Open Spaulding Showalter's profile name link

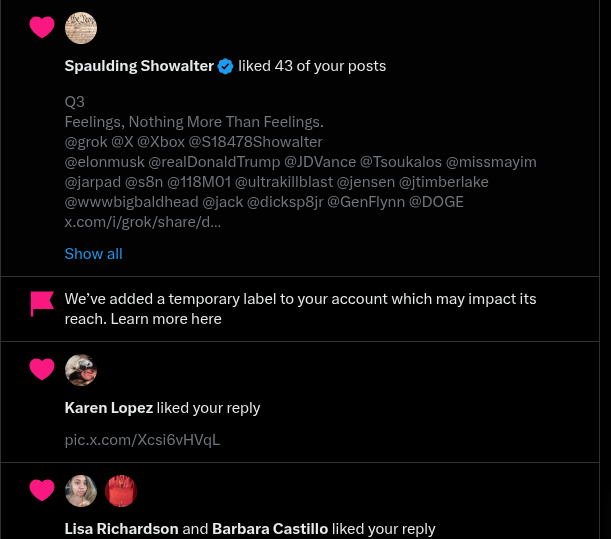coord(139,66)
